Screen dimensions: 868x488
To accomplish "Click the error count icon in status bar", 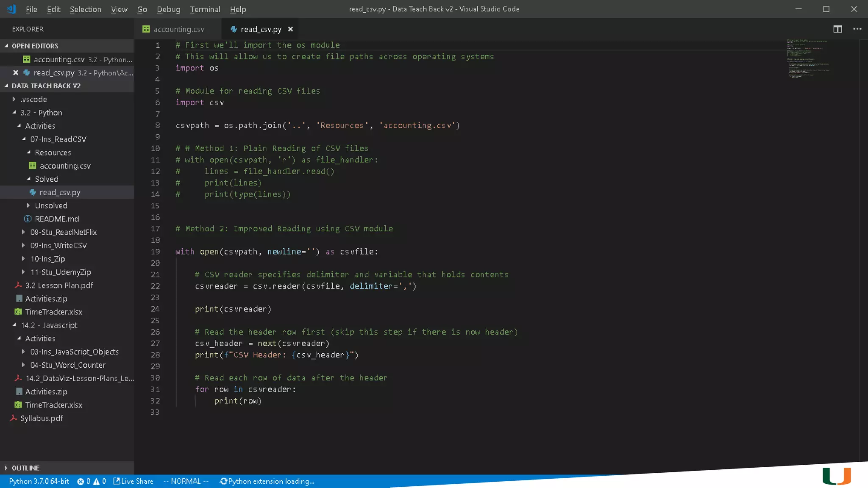I will point(81,482).
